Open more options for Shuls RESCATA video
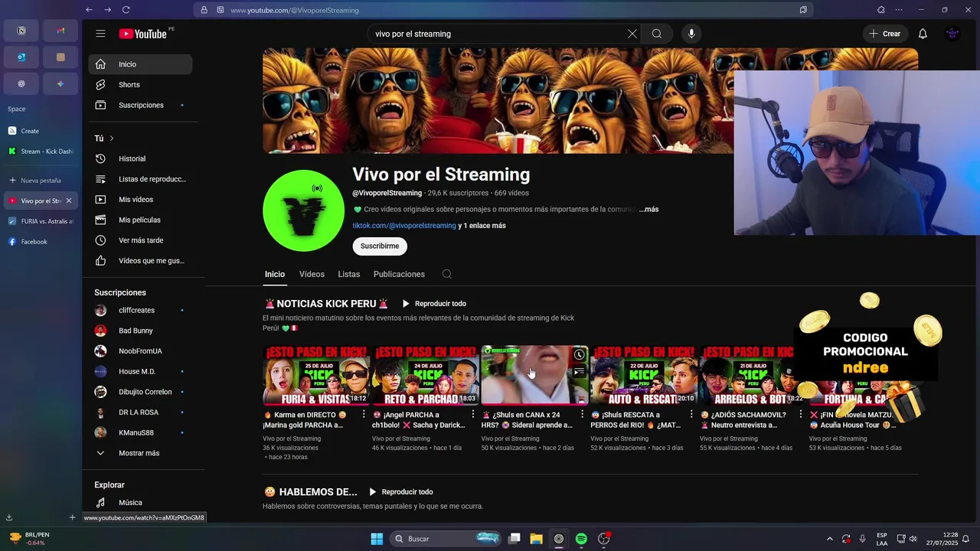 point(691,415)
